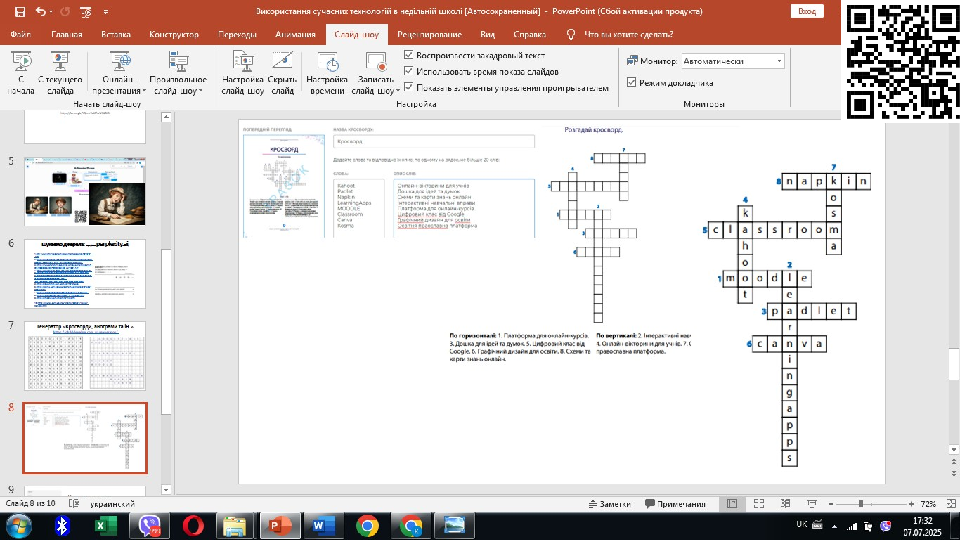Switch to Normal view in status bar
The image size is (960, 540).
[x=732, y=504]
